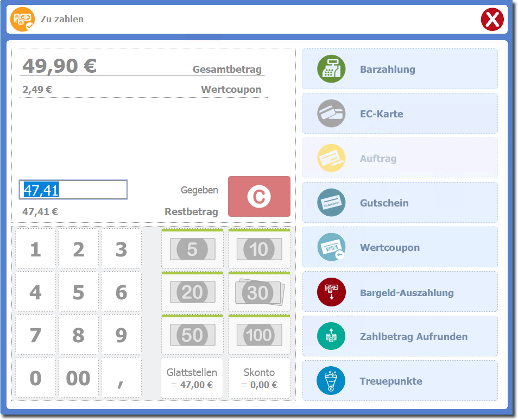Viewport: 518px width, 420px height.
Task: Choose the 100 euro banknote
Action: point(259,335)
